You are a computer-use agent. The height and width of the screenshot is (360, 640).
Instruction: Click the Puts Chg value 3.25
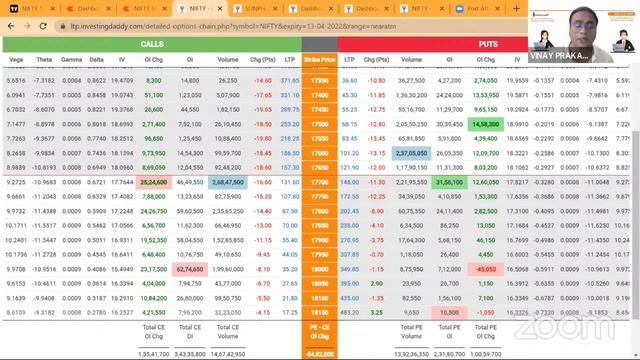376,313
